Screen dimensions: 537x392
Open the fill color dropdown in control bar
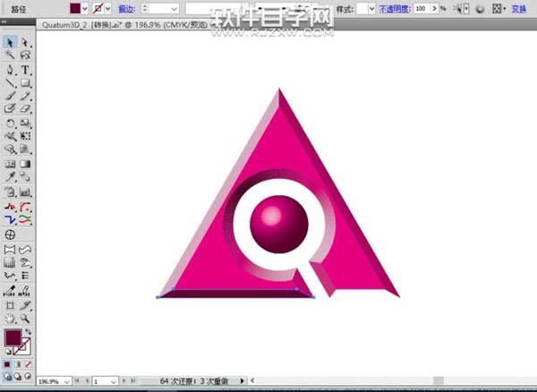tap(85, 9)
